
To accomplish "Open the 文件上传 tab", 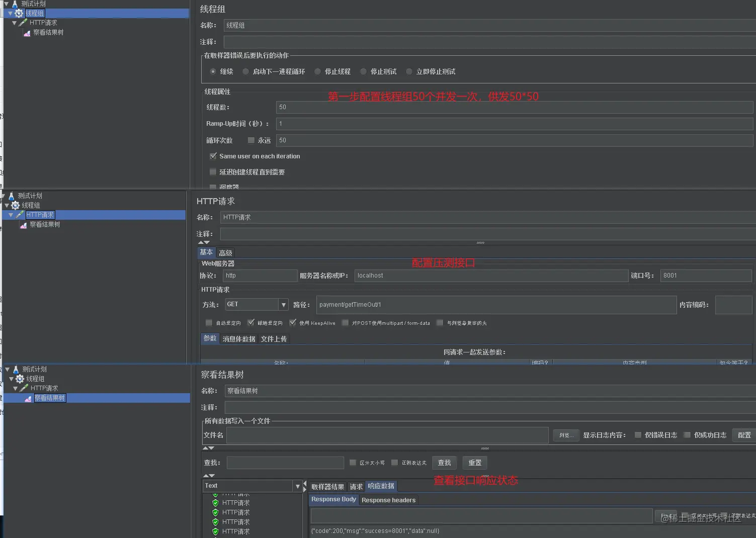I will pyautogui.click(x=274, y=339).
